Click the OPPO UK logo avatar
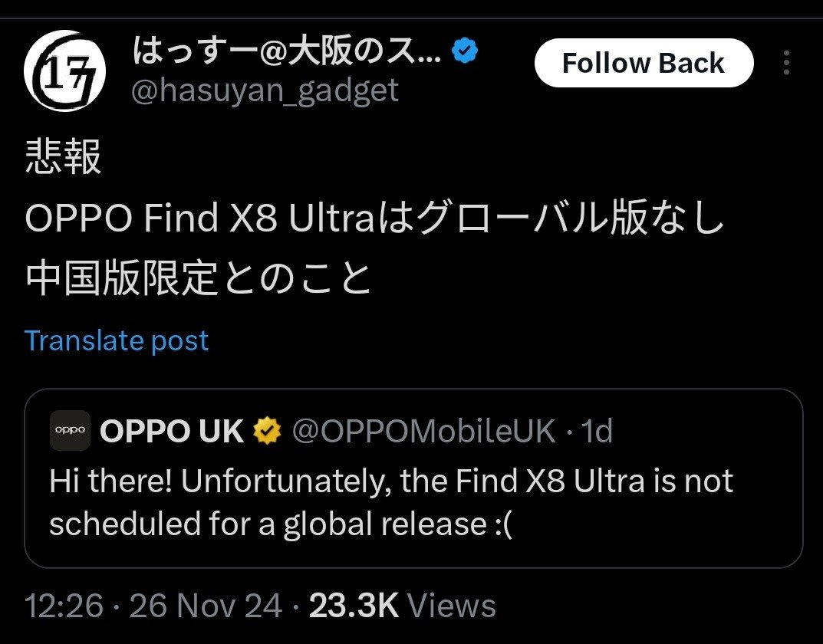 point(71,431)
